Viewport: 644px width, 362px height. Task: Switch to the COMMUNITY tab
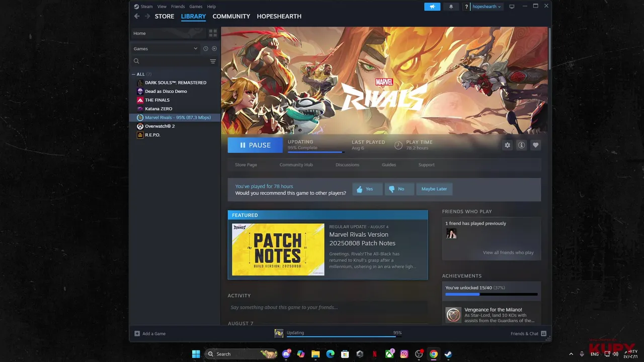point(231,16)
